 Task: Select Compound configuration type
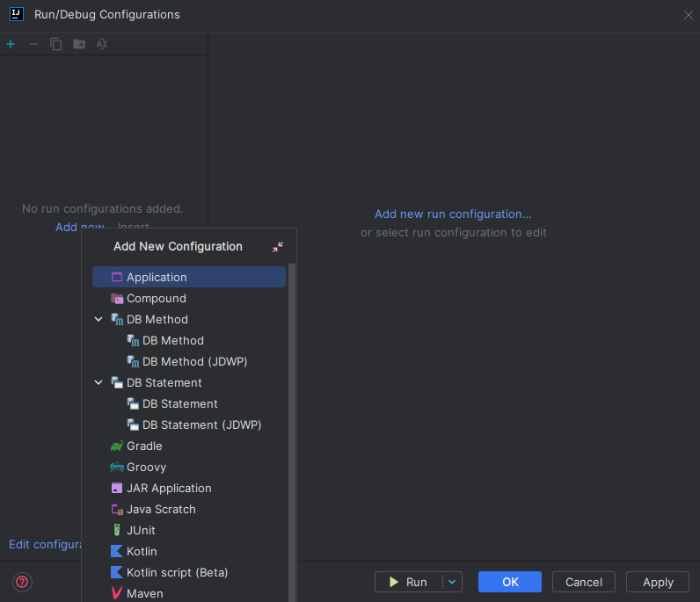tap(189, 299)
